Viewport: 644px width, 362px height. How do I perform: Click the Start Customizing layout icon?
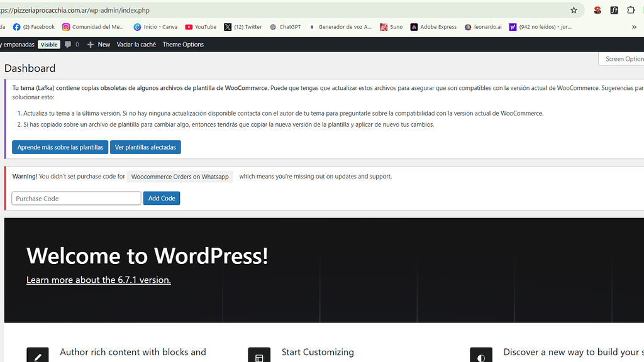point(259,356)
